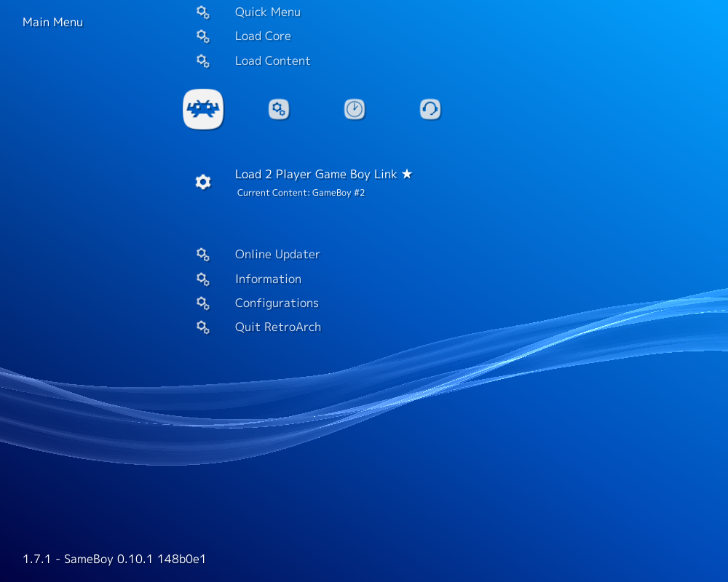
Task: Click the gear icon beside Load Core
Action: tap(203, 36)
